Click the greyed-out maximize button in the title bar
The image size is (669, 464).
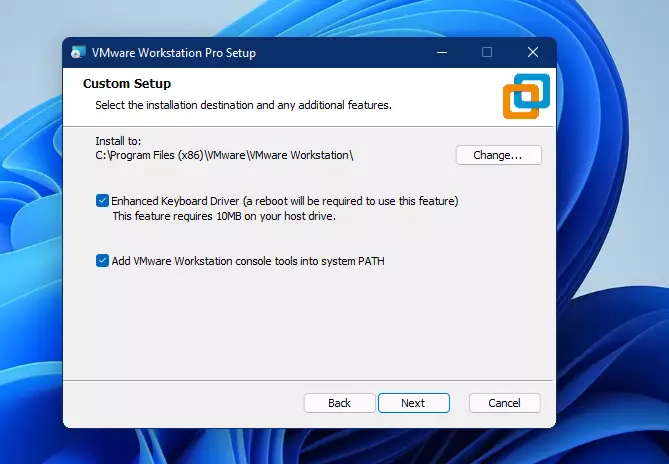click(487, 52)
